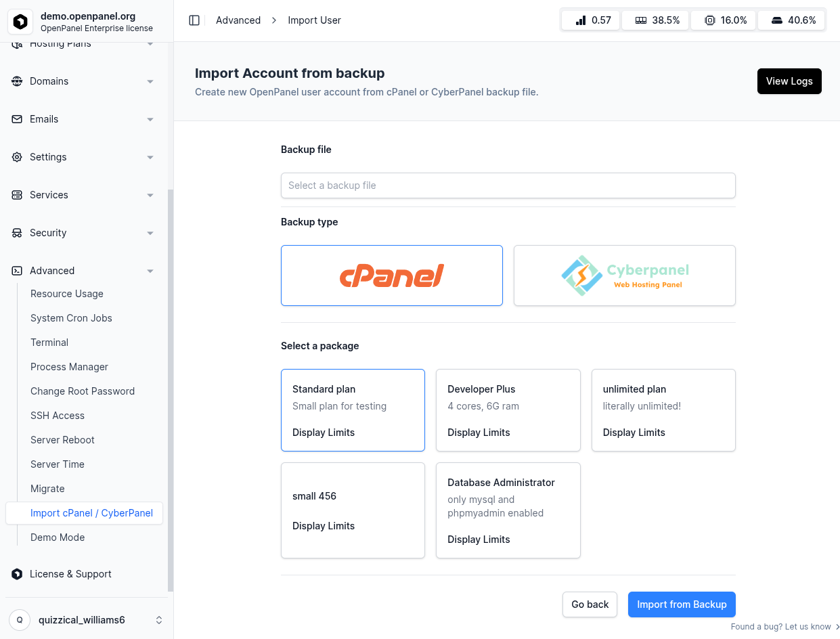
Task: Open Change Root Password page
Action: [x=83, y=391]
